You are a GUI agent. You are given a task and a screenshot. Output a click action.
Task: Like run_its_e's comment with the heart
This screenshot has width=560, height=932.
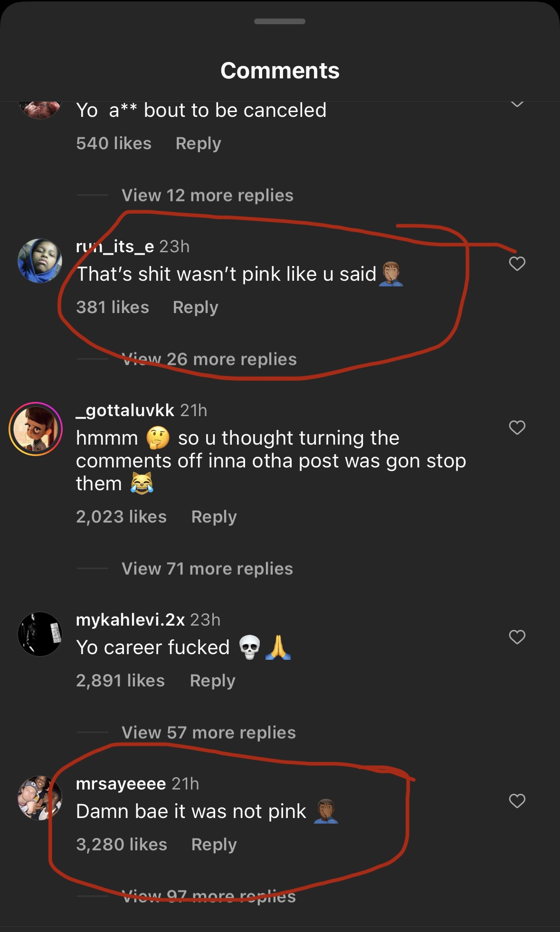coord(517,264)
